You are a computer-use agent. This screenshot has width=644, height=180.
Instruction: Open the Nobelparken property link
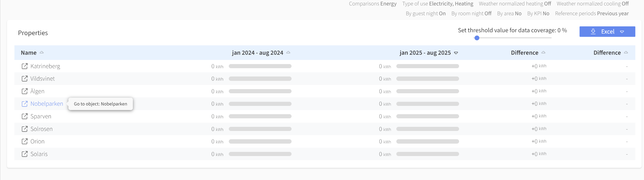click(x=47, y=104)
